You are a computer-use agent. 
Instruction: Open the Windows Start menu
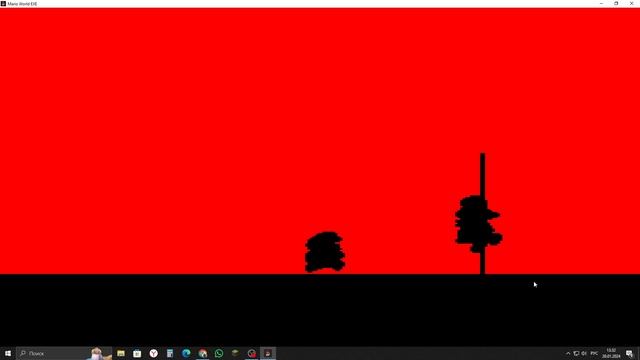tap(8, 353)
